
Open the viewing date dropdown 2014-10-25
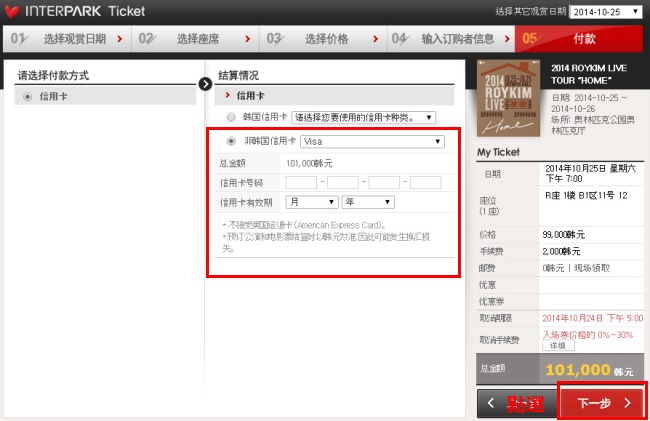[606, 12]
